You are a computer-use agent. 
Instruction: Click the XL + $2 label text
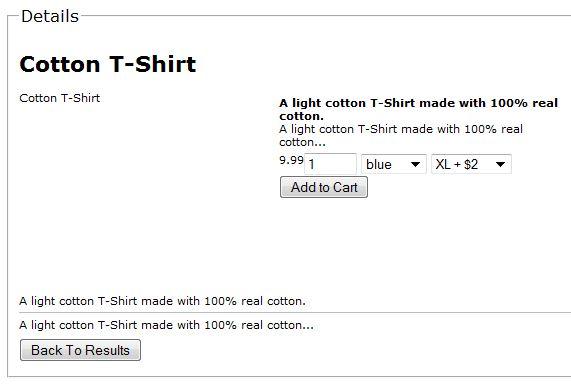pos(457,164)
